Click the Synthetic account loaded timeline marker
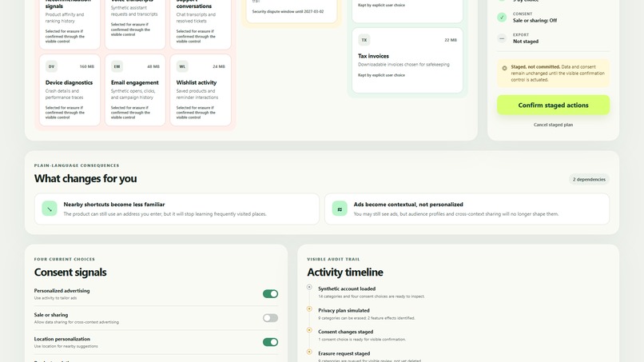Image resolution: width=644 pixels, height=362 pixels. pyautogui.click(x=309, y=287)
